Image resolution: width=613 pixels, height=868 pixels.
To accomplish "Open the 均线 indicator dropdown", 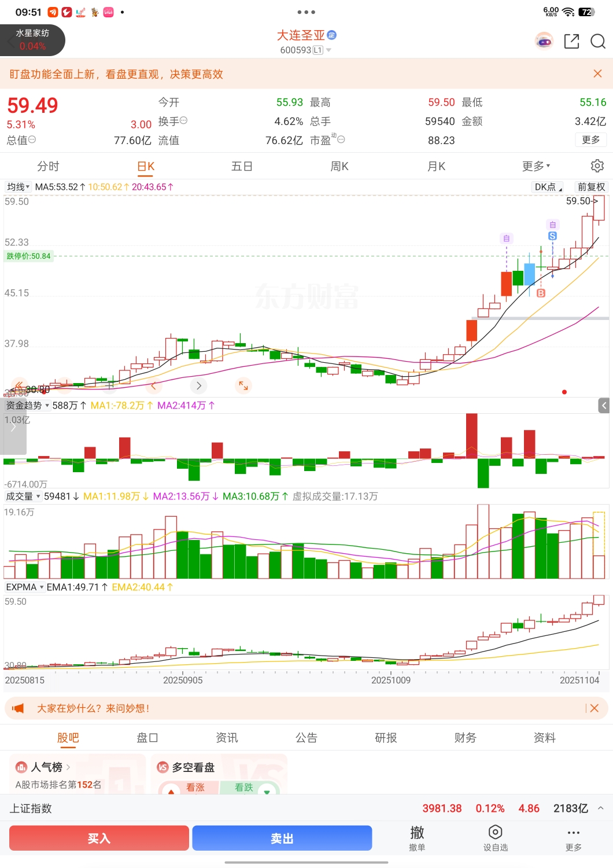I will coord(18,187).
